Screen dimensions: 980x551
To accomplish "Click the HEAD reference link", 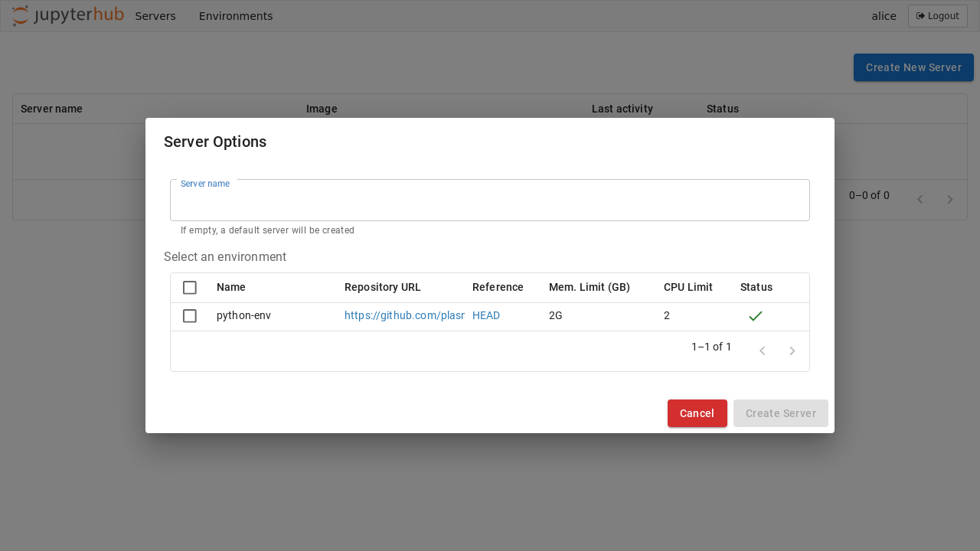I will tap(486, 315).
